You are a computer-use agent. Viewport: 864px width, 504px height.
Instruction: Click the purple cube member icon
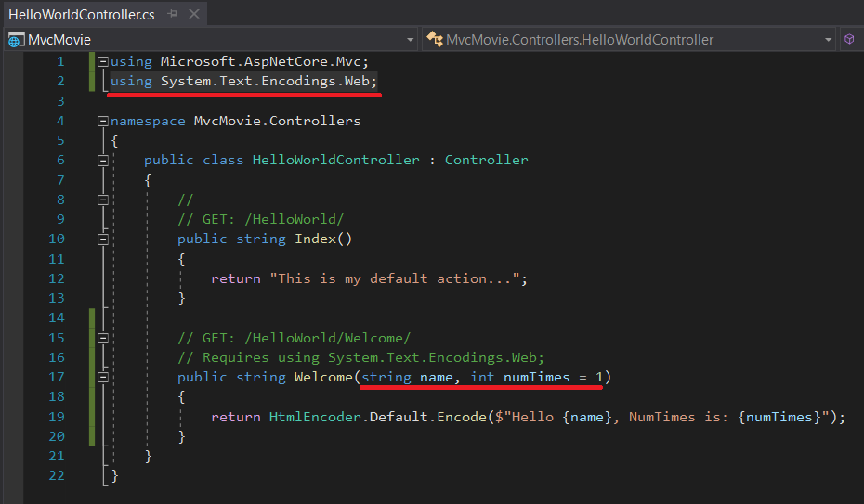pyautogui.click(x=849, y=39)
